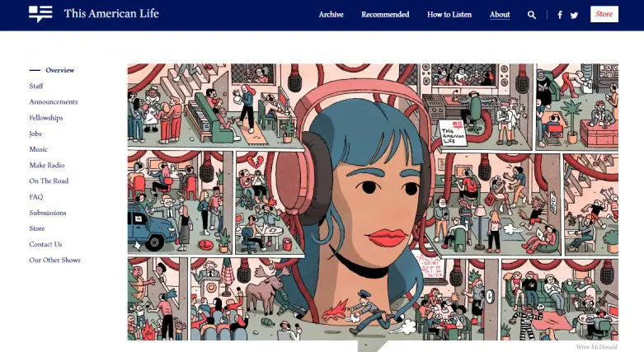The image size is (644, 352).
Task: Open the FAQ sidebar link
Action: click(36, 197)
